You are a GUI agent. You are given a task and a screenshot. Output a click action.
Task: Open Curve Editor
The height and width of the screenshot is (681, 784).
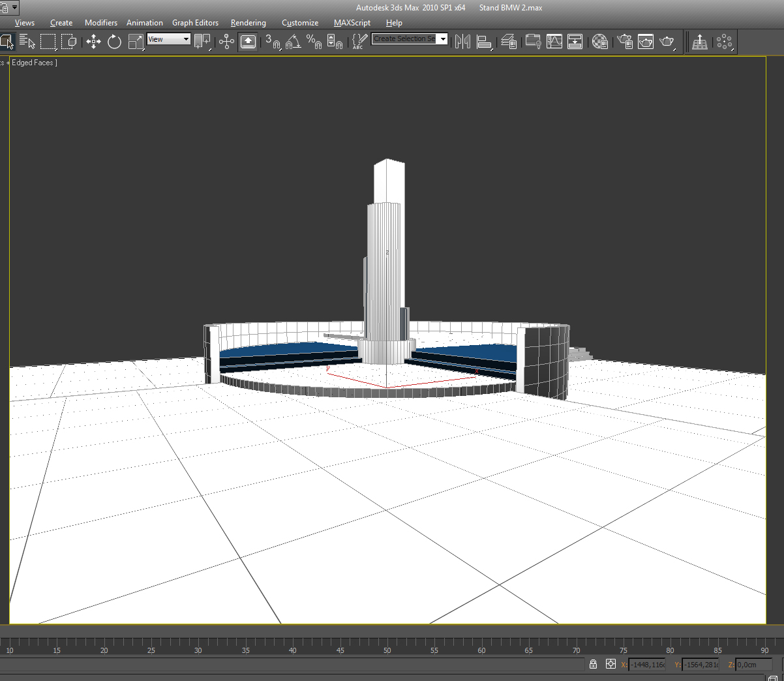(554, 42)
